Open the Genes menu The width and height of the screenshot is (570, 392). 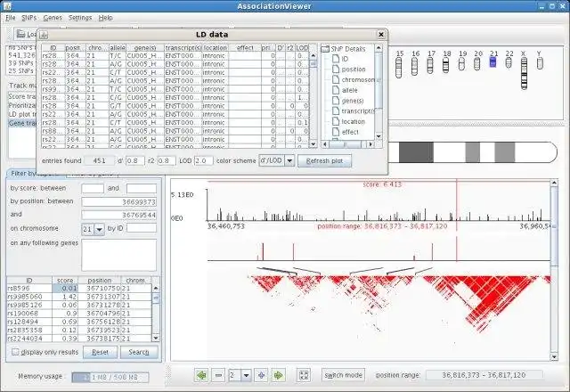click(x=53, y=18)
